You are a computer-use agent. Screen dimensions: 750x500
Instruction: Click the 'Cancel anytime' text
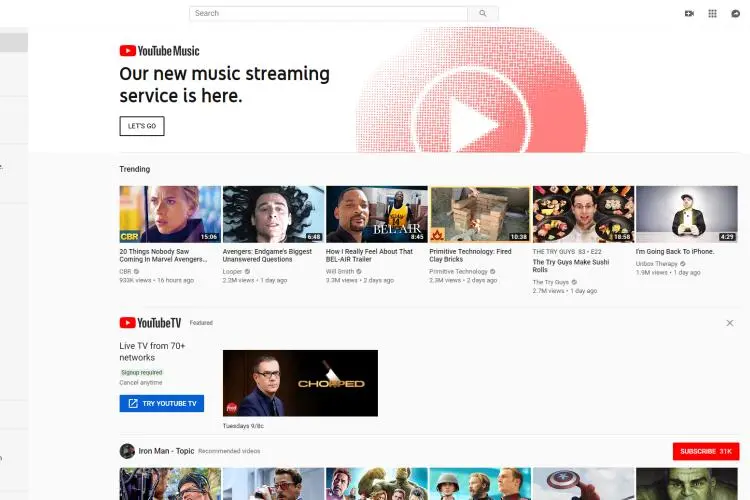coord(141,383)
